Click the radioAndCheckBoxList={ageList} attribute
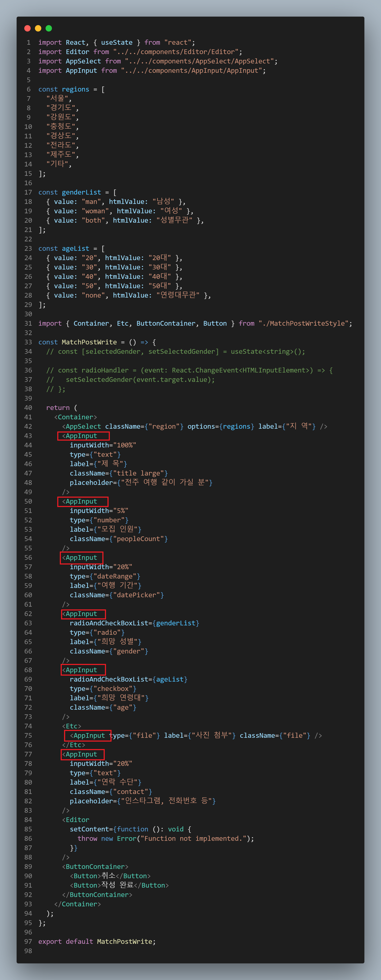This screenshot has width=381, height=980. click(129, 679)
